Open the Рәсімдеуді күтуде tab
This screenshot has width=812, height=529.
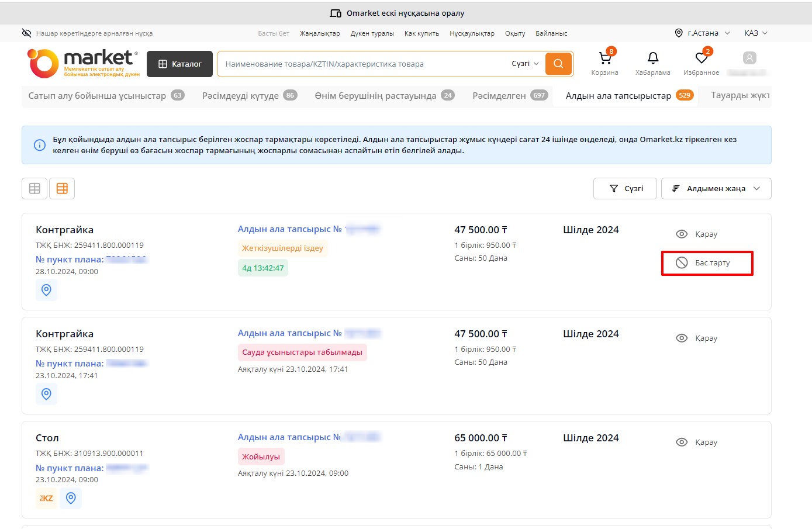(249, 95)
